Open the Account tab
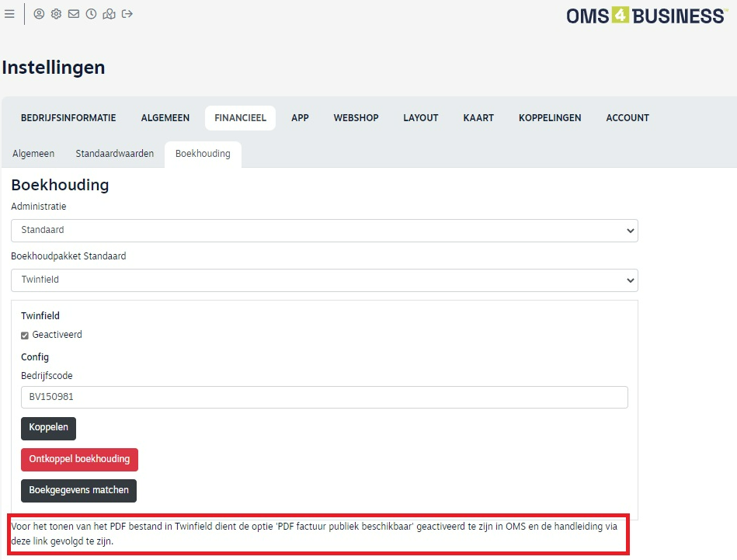Screen dimensions: 737x560 (627, 118)
